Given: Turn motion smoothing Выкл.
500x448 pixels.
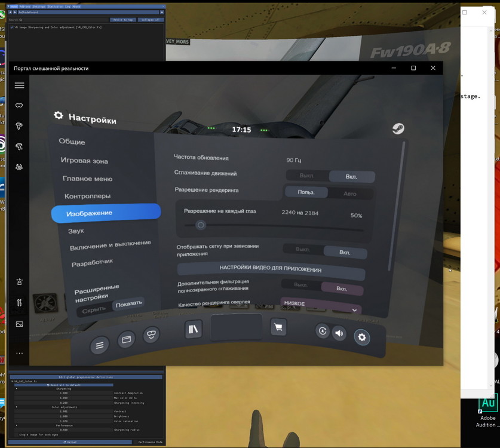Looking at the screenshot, I should 307,176.
